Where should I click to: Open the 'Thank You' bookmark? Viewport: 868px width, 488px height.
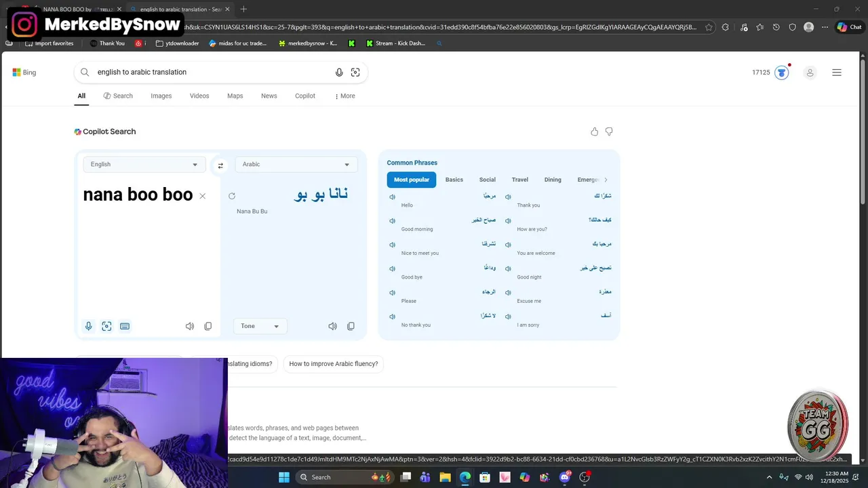[107, 43]
